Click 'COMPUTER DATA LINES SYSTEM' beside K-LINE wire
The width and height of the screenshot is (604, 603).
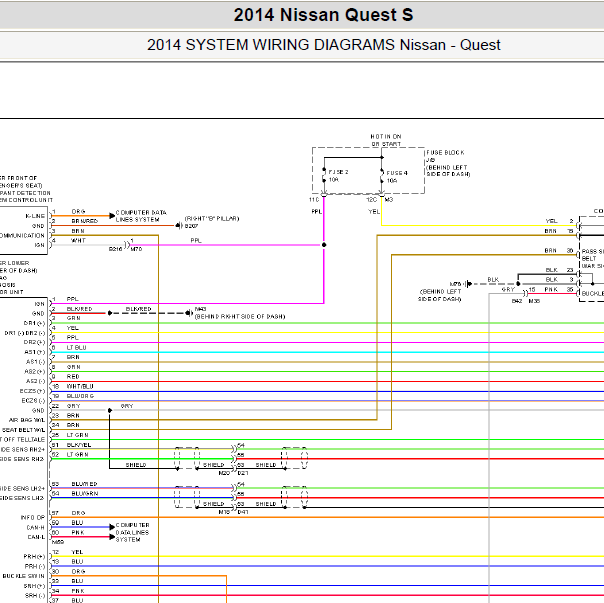point(141,216)
